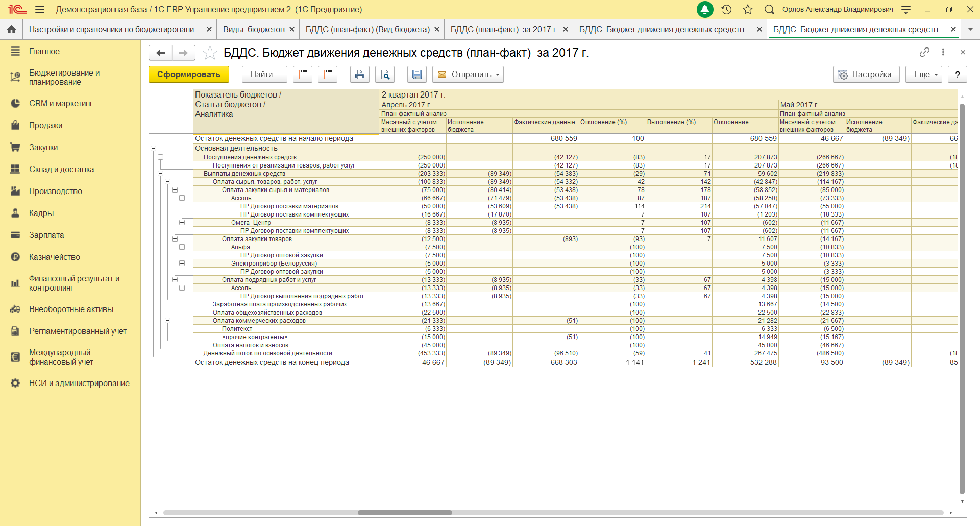
Task: Collapse Оплата коммерческих расходов group
Action: coord(167,321)
